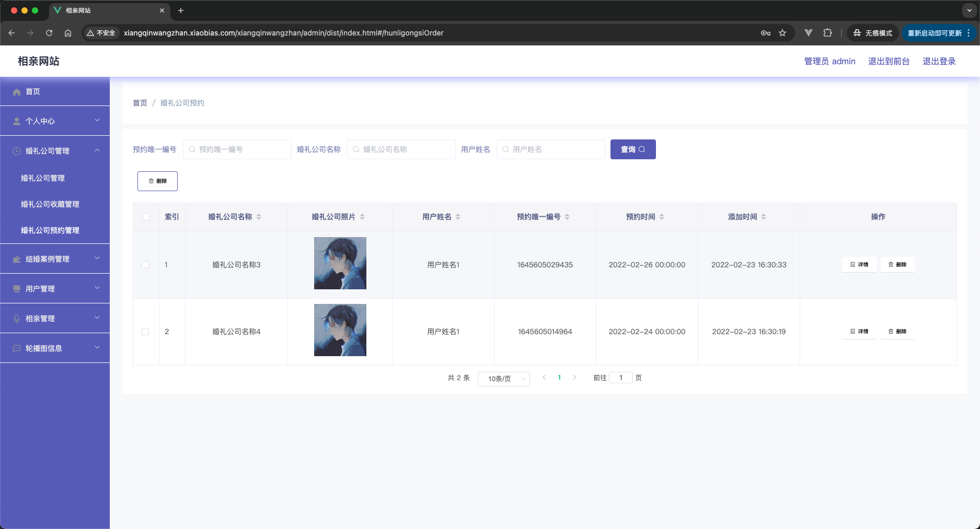This screenshot has width=980, height=529.
Task: Check the row 1 婚礼公司名称3 checkbox
Action: coord(145,265)
